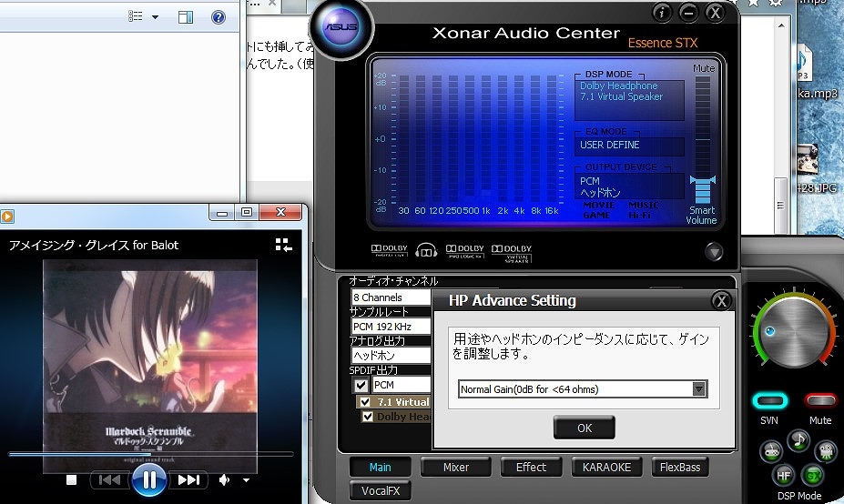Switch to the Mixer tab
Screen dimensions: 844x504
456,468
